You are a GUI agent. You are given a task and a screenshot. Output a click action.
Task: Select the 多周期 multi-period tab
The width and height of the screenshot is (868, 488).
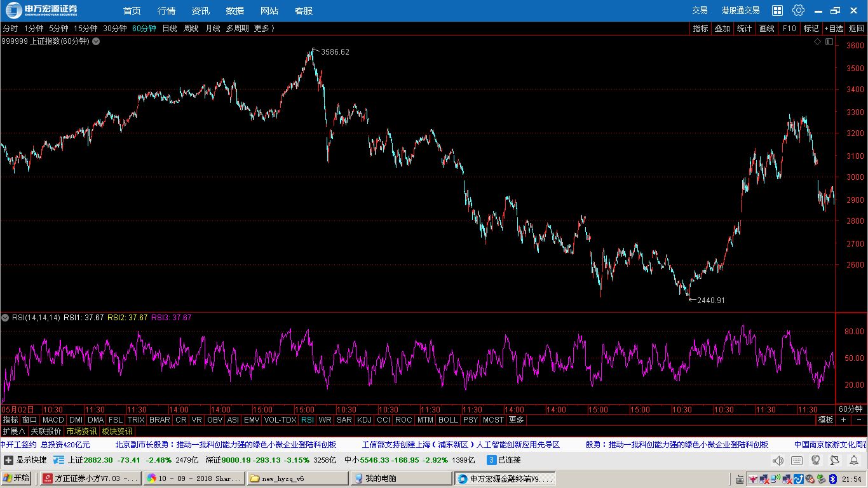coord(238,29)
